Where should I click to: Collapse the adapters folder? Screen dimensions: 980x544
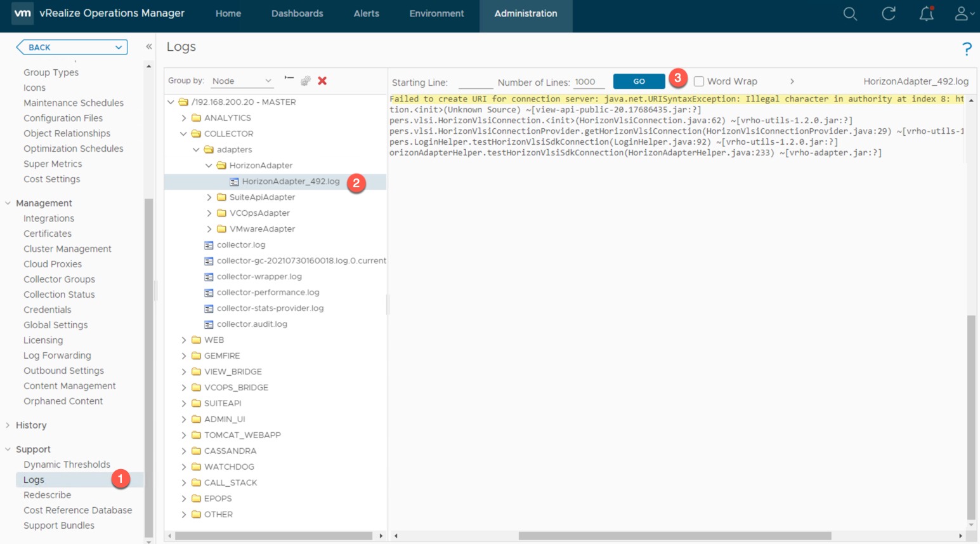point(196,150)
